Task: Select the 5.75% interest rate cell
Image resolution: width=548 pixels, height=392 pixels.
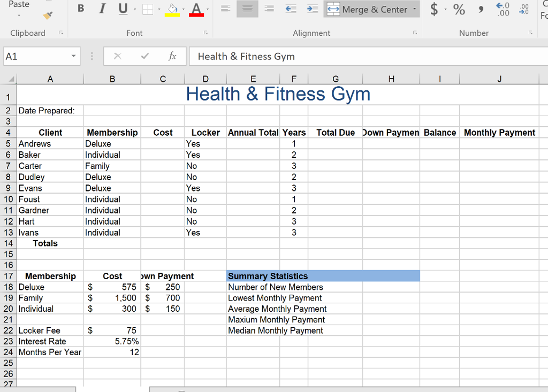Action: point(112,341)
